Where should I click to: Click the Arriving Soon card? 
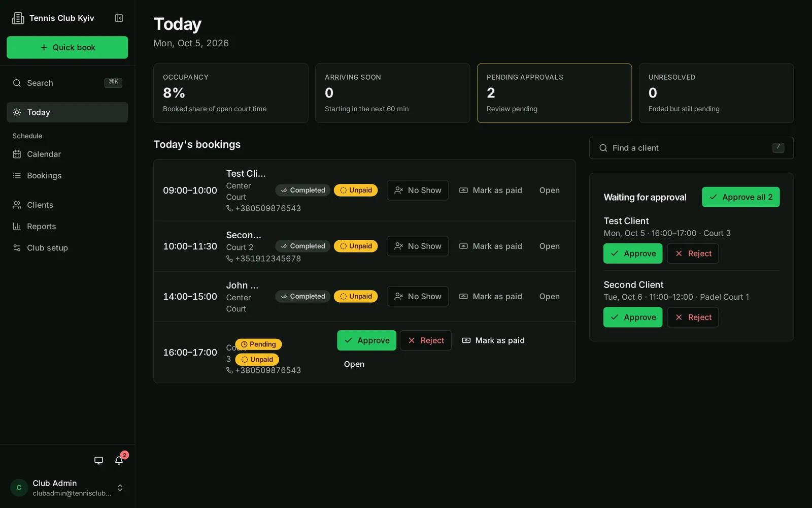click(392, 93)
